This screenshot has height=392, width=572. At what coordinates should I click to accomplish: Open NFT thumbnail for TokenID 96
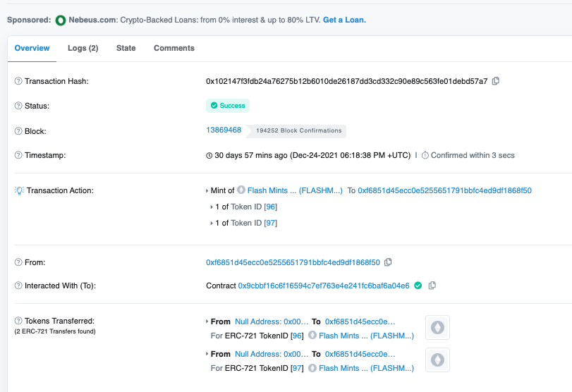tap(437, 327)
